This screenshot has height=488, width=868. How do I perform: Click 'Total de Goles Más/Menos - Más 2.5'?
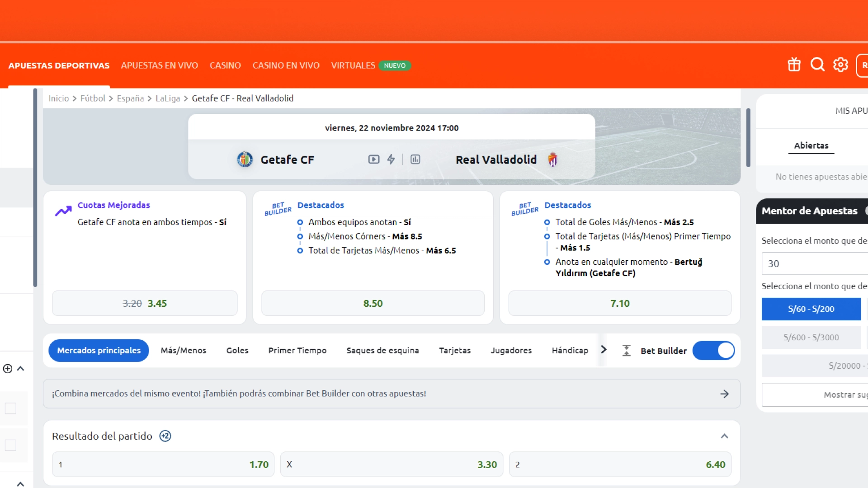(624, 222)
